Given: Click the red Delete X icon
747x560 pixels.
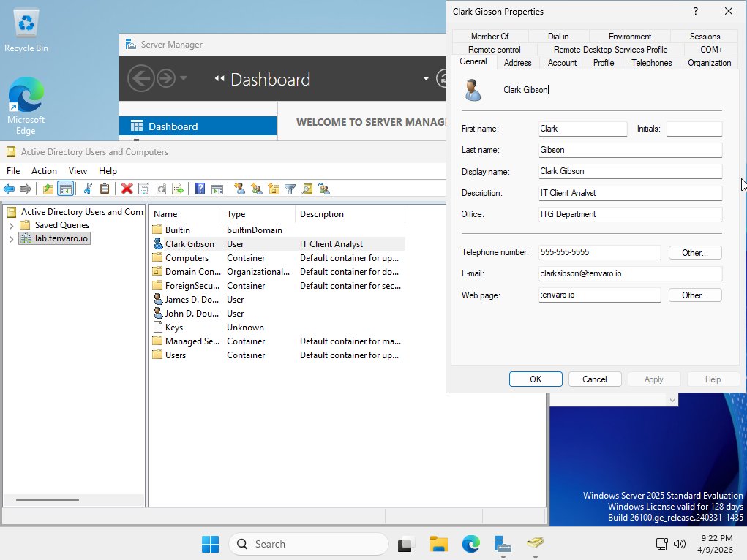Looking at the screenshot, I should (x=127, y=189).
